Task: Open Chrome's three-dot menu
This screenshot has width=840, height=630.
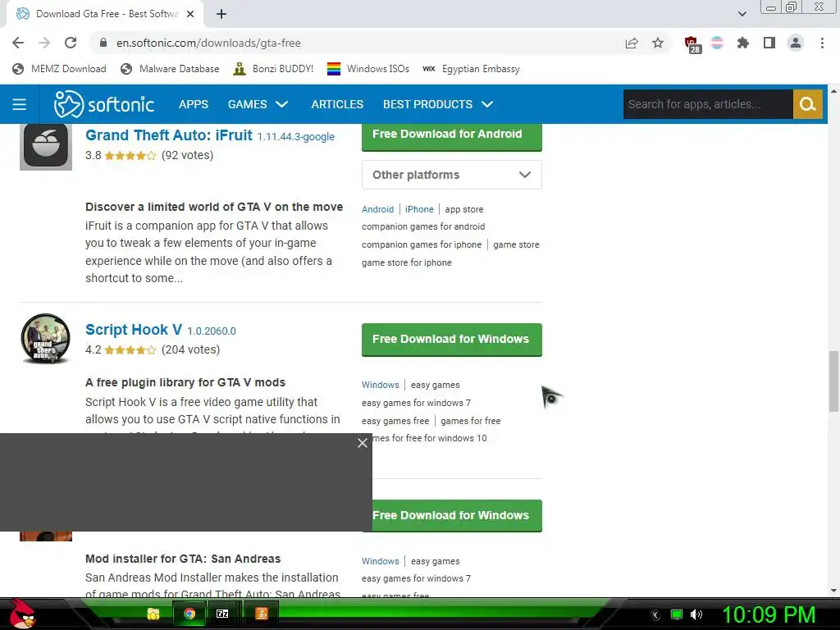Action: click(x=822, y=43)
